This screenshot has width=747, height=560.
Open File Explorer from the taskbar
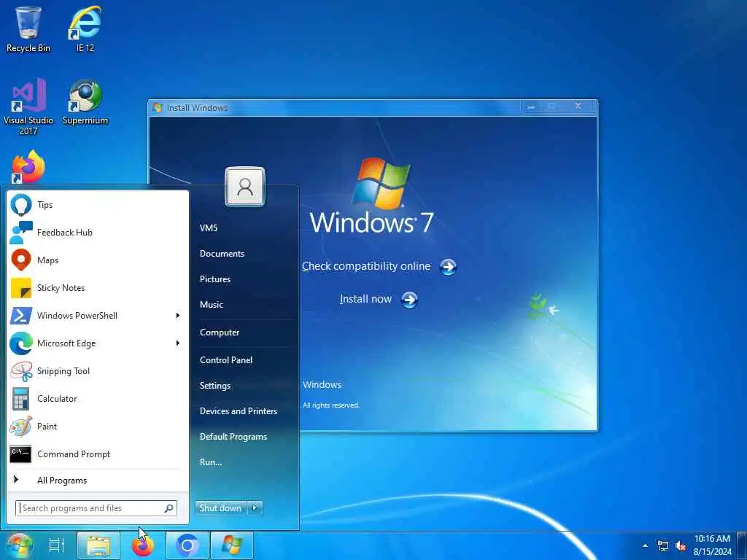[x=98, y=545]
